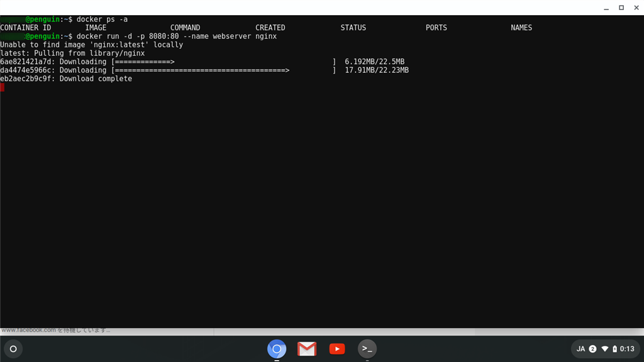644x362 pixels.
Task: Click the Wi-Fi status icon
Action: 605,349
